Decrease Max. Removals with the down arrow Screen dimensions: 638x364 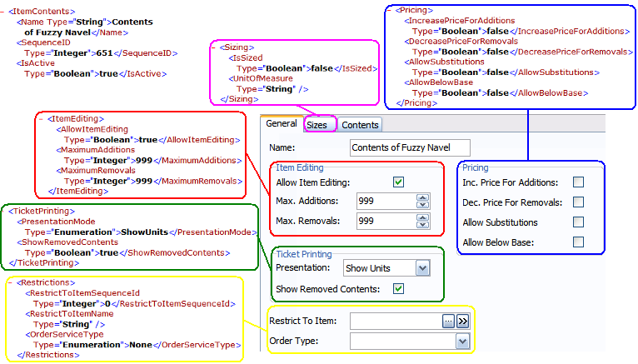tap(422, 225)
